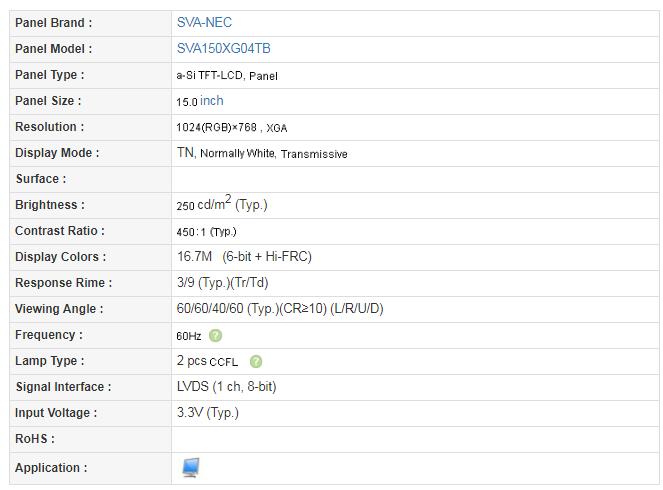Click the empty Surface value cell
Viewport: 663px width, 490px height.
415,179
